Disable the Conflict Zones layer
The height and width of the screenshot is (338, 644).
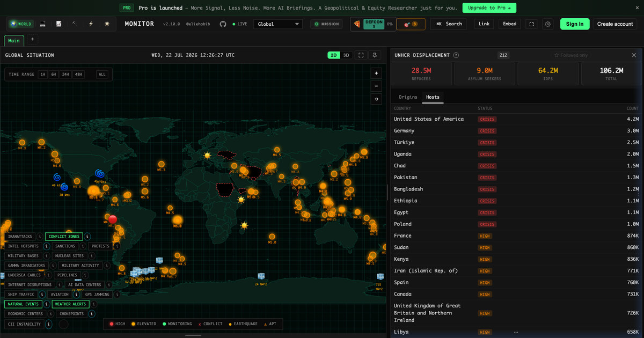(x=64, y=237)
